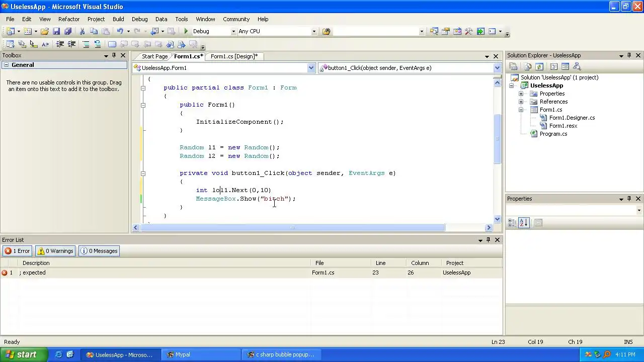Viewport: 644px width, 362px height.
Task: Click the Decrease Line Indent icon
Action: click(60, 44)
